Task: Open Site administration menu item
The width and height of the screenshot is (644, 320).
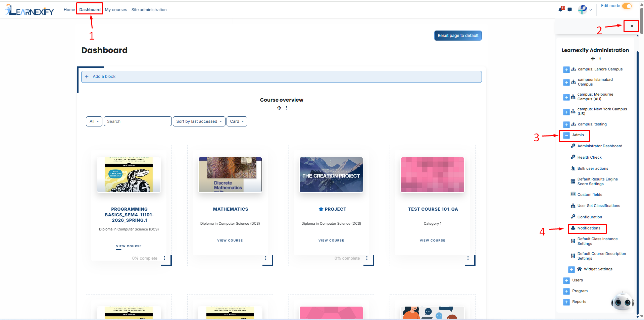Action: (149, 10)
